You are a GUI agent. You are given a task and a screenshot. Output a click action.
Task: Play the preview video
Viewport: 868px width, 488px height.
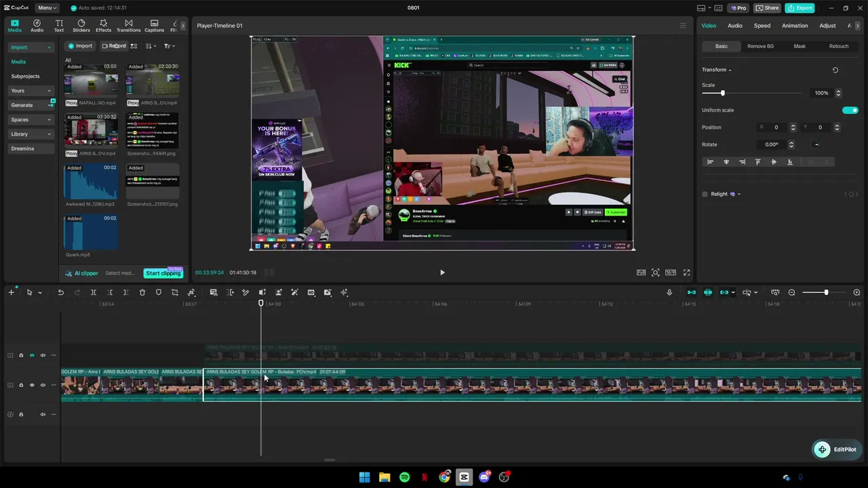[442, 272]
